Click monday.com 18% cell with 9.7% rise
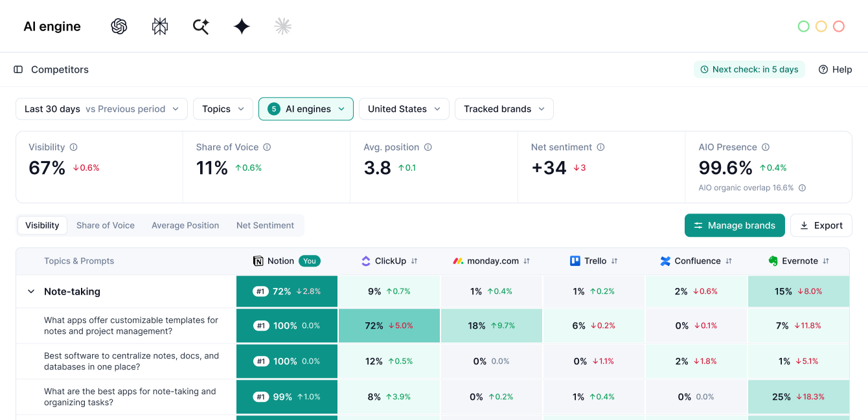The width and height of the screenshot is (868, 420). (x=492, y=326)
